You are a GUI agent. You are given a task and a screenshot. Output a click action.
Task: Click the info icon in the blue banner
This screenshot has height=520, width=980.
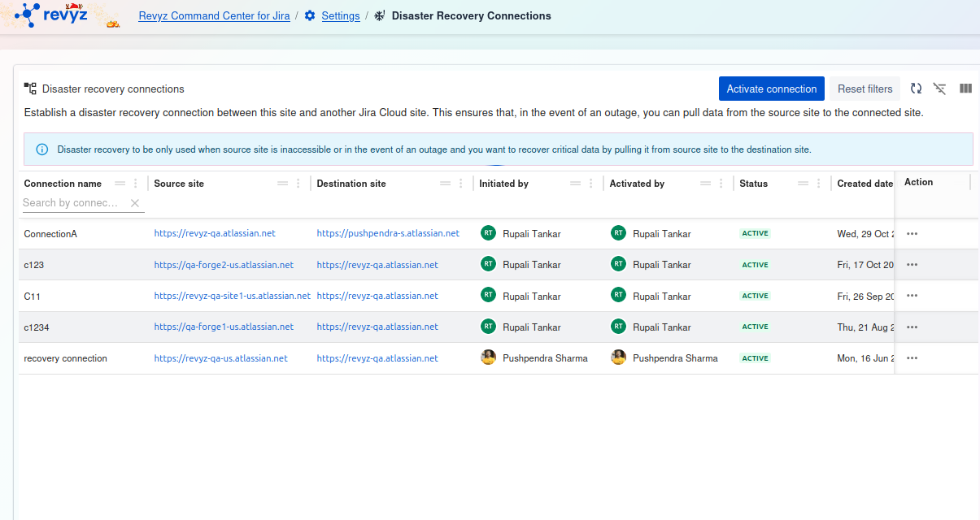[x=42, y=149]
